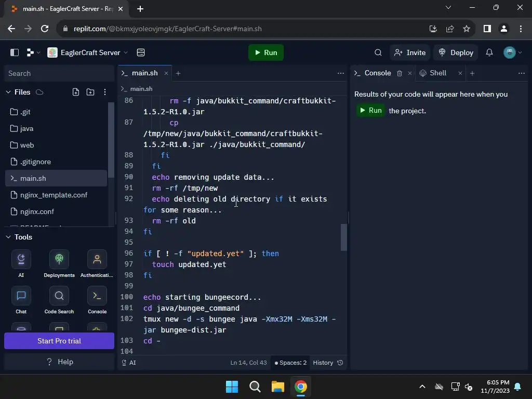This screenshot has height=399, width=532.
Task: Click the Ln 14, Col 43 status indicator
Action: tap(248, 363)
